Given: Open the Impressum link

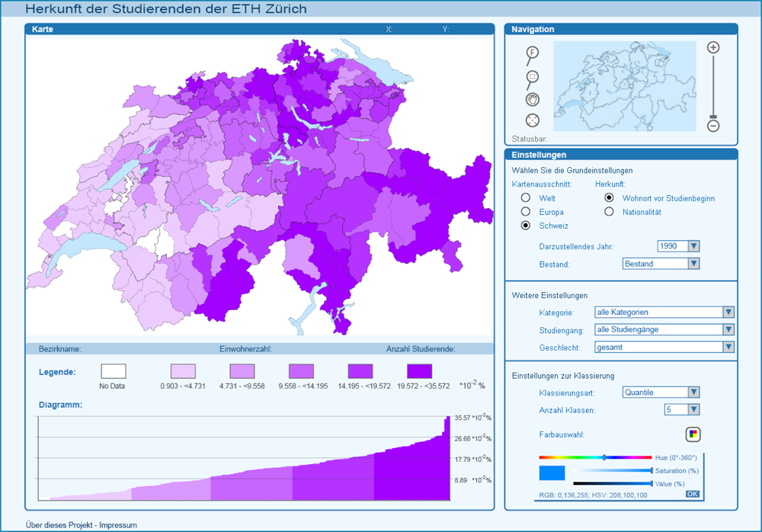Looking at the screenshot, I should point(118,525).
